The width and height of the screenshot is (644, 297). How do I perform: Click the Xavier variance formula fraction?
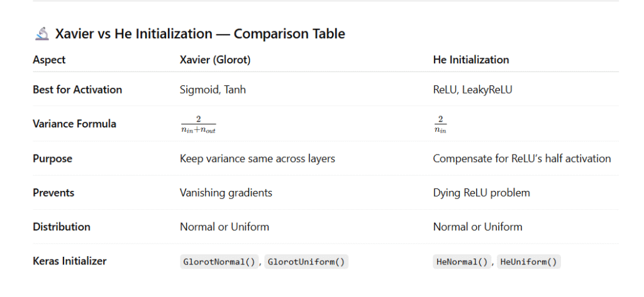click(x=197, y=124)
